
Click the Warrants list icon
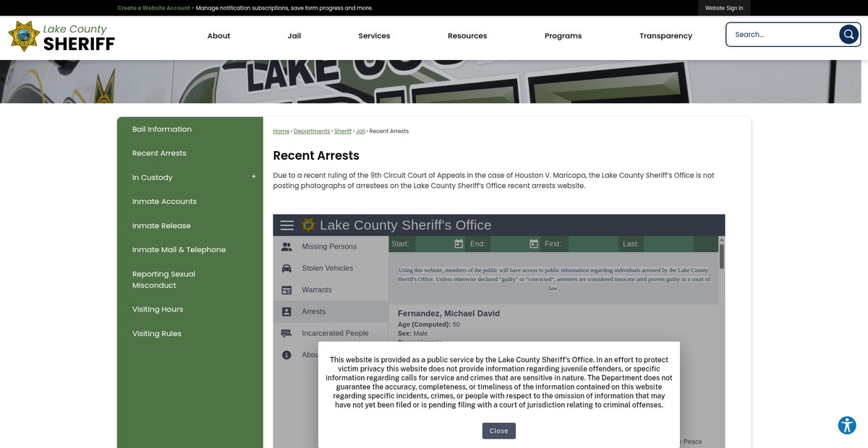click(x=286, y=290)
